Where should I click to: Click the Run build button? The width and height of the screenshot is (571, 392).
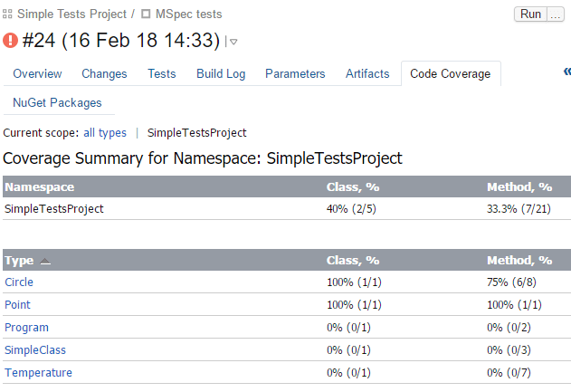coord(531,14)
